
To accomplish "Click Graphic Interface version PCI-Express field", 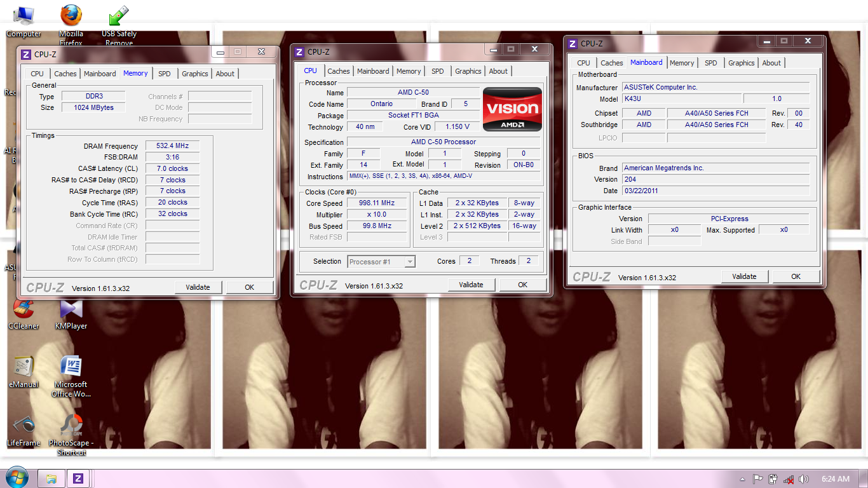I will coord(728,219).
